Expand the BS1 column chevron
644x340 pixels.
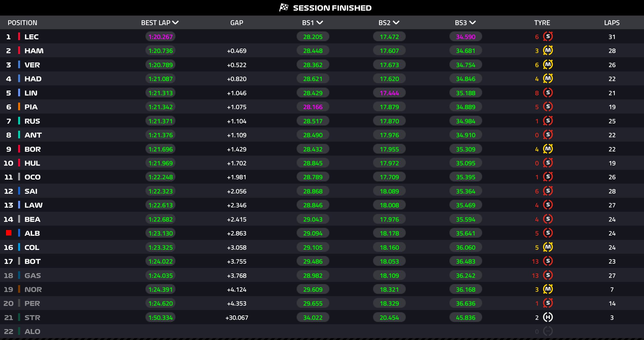320,23
